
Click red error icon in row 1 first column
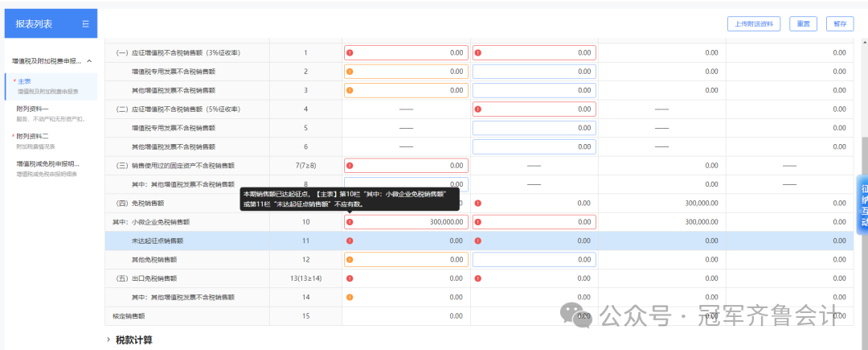point(350,52)
